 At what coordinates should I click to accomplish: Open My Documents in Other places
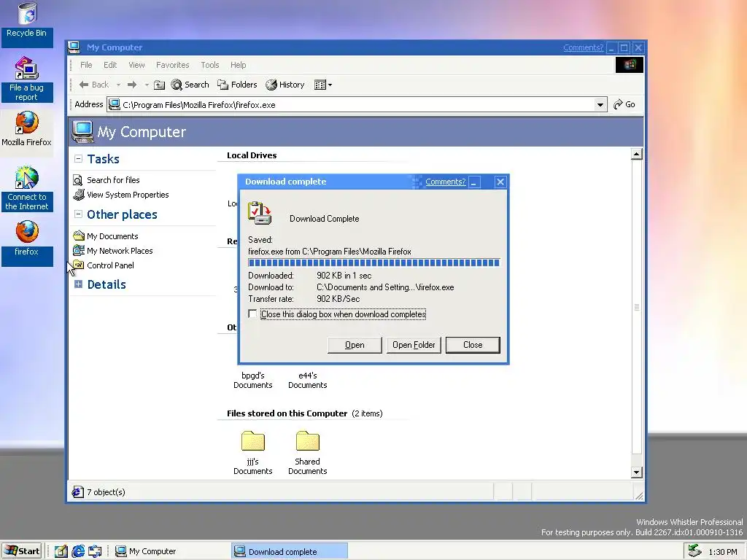(112, 236)
